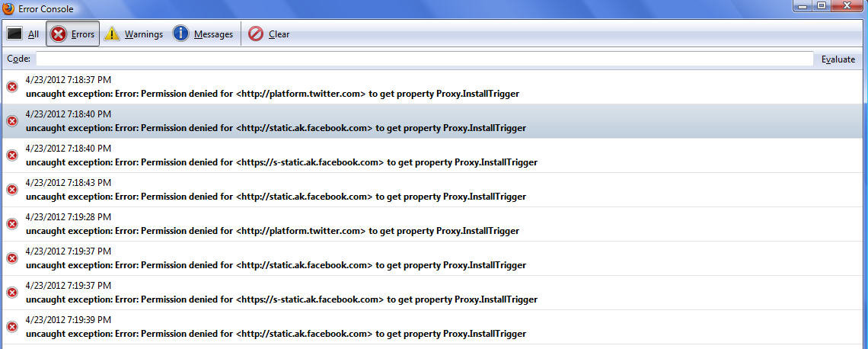Image resolution: width=868 pixels, height=349 pixels.
Task: Click error icon of 7:19:28 PM entry
Action: pyautogui.click(x=12, y=224)
